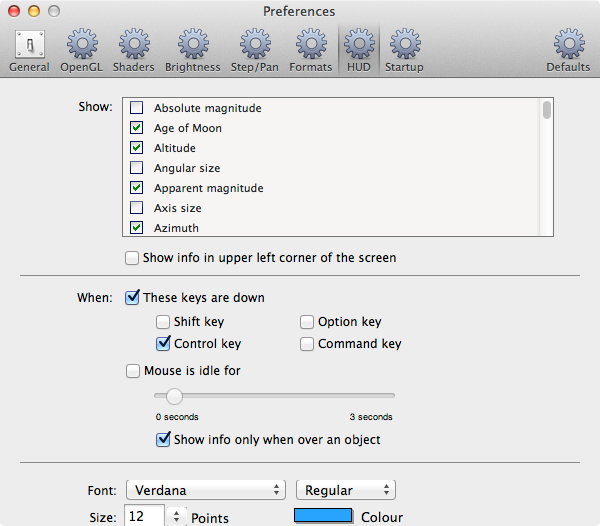Toggle the Control key checkbox
This screenshot has width=600, height=526.
pos(163,344)
